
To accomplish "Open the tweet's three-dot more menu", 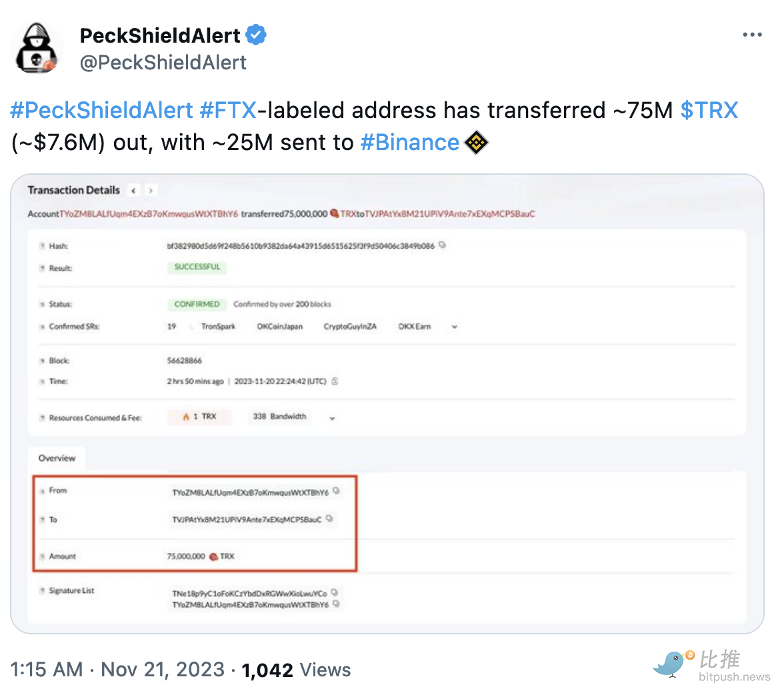I will click(x=752, y=35).
